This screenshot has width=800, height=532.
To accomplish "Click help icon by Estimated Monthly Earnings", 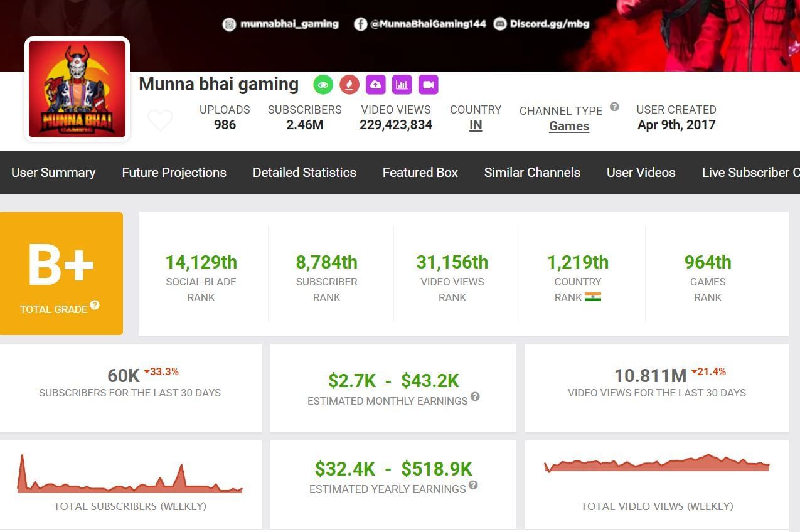I will pos(475,396).
